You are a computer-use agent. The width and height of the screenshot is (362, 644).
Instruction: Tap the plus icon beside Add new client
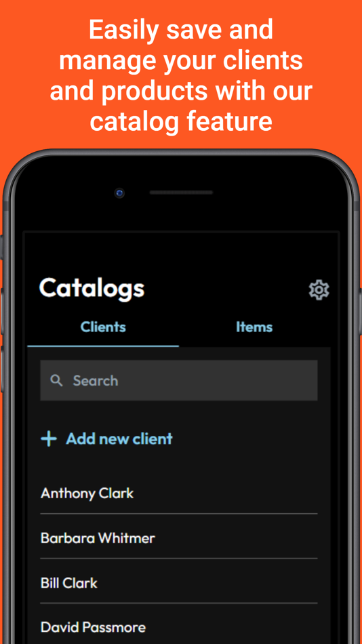[x=49, y=439]
